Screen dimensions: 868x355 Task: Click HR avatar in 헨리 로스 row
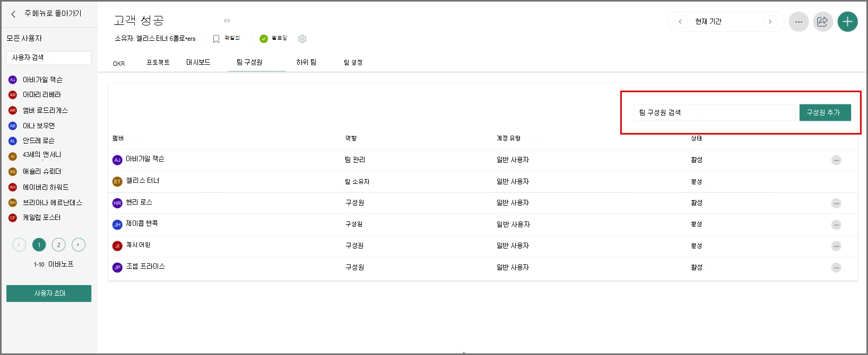pyautogui.click(x=117, y=203)
